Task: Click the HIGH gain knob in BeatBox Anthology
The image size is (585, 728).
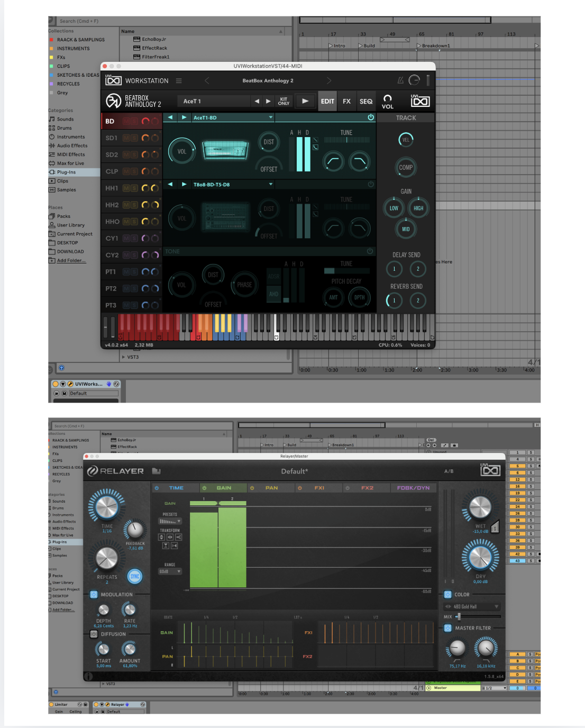Action: (418, 208)
